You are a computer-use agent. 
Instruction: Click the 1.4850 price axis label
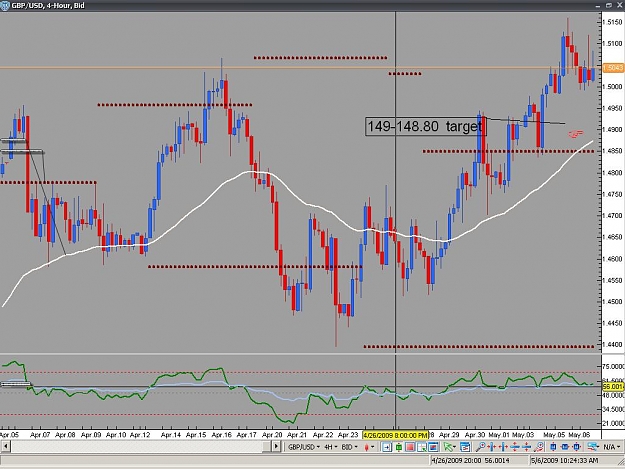pyautogui.click(x=613, y=151)
